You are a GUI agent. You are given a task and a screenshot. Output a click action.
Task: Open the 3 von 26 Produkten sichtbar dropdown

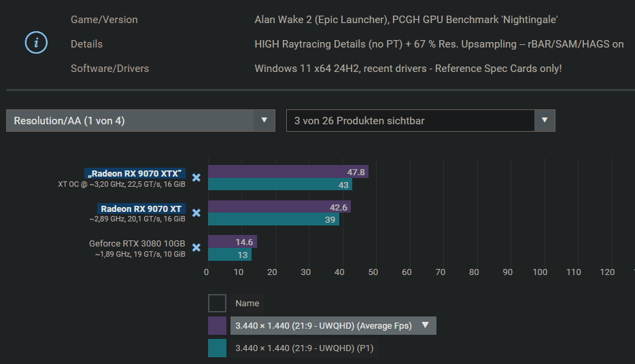(x=420, y=120)
